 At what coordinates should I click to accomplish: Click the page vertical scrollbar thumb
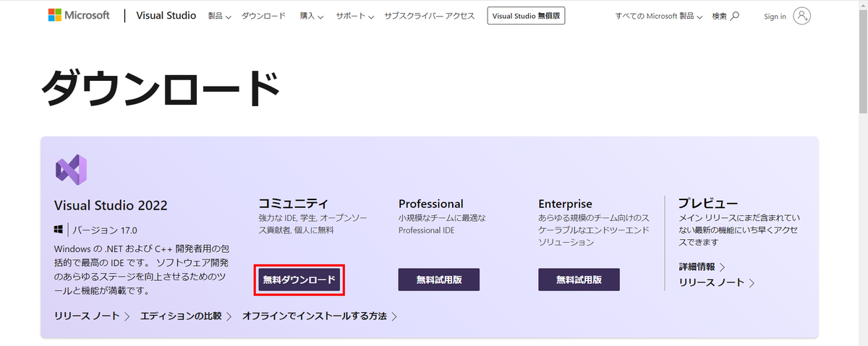click(862, 61)
